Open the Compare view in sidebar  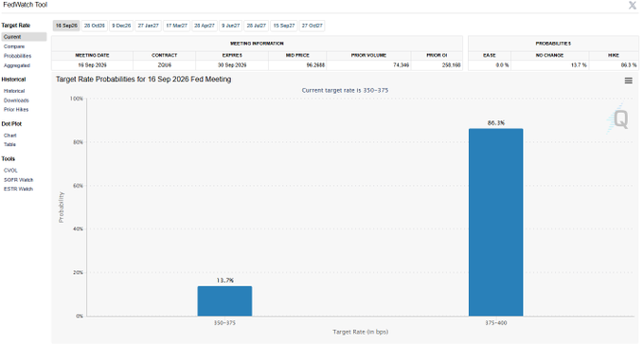click(14, 46)
